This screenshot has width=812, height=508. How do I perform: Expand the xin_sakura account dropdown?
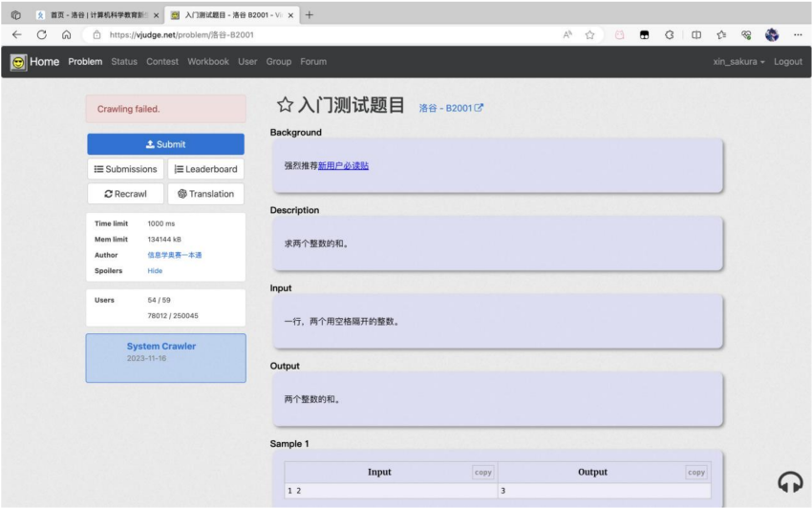[x=738, y=62]
